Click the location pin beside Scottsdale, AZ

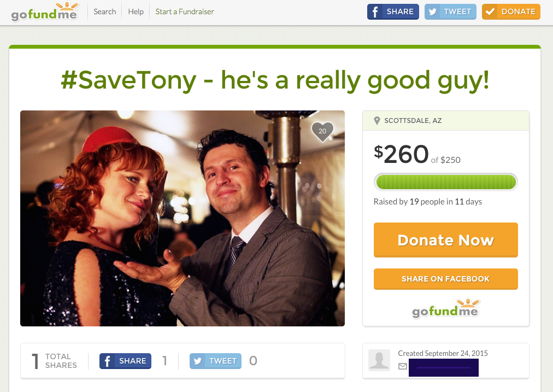pyautogui.click(x=376, y=121)
